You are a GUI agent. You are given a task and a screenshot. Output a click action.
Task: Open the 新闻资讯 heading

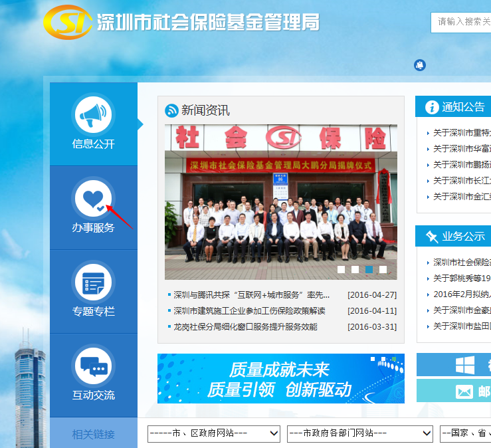(x=205, y=110)
